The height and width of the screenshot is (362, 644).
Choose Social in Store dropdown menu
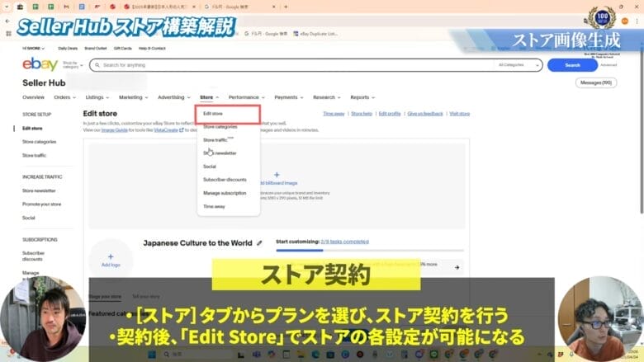click(210, 167)
